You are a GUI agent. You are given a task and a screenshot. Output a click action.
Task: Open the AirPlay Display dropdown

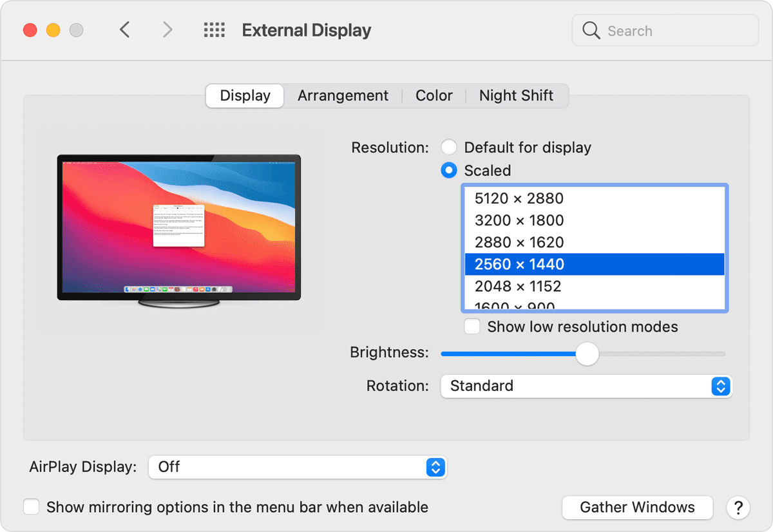(x=298, y=467)
